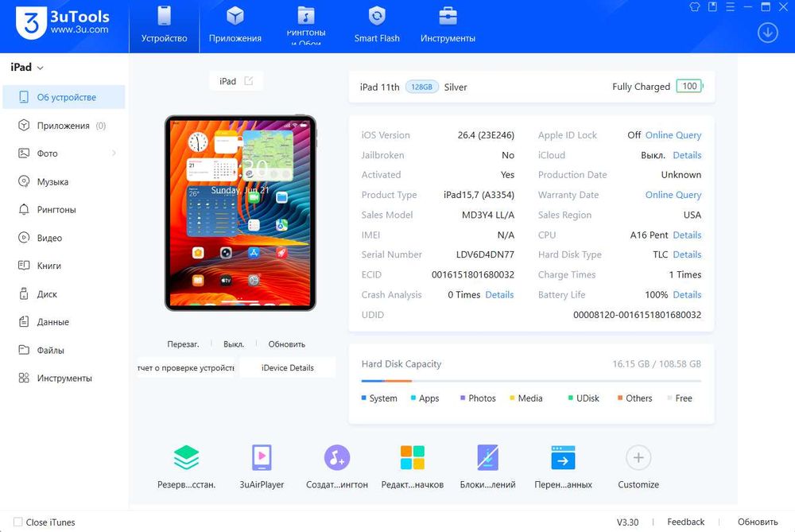Switch to the Приложения top tab
This screenshot has height=532, width=795.
pyautogui.click(x=235, y=25)
